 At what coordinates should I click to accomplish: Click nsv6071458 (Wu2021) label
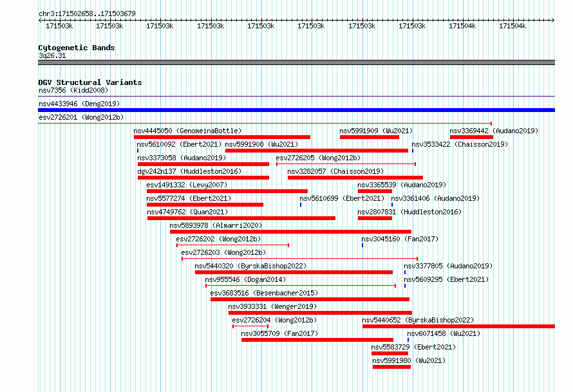tap(444, 333)
